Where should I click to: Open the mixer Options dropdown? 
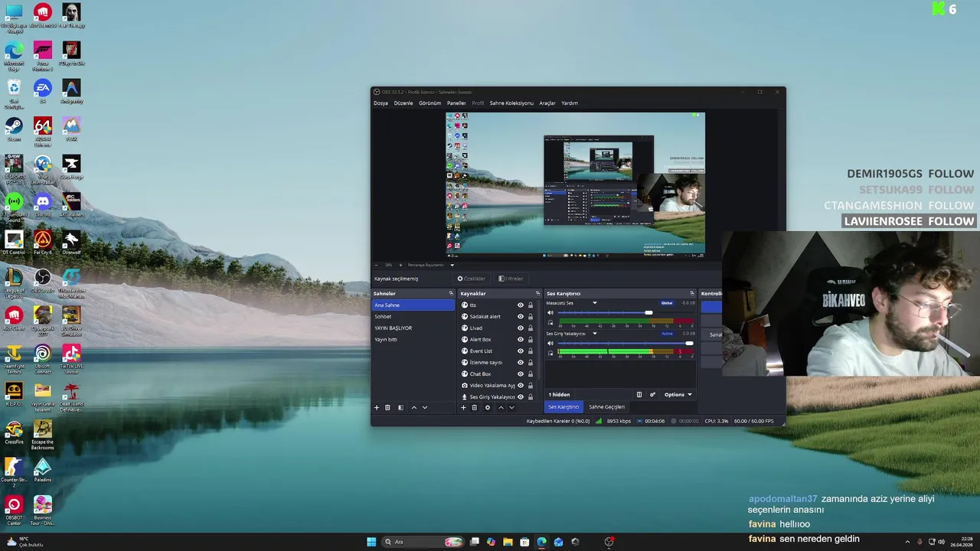(678, 394)
